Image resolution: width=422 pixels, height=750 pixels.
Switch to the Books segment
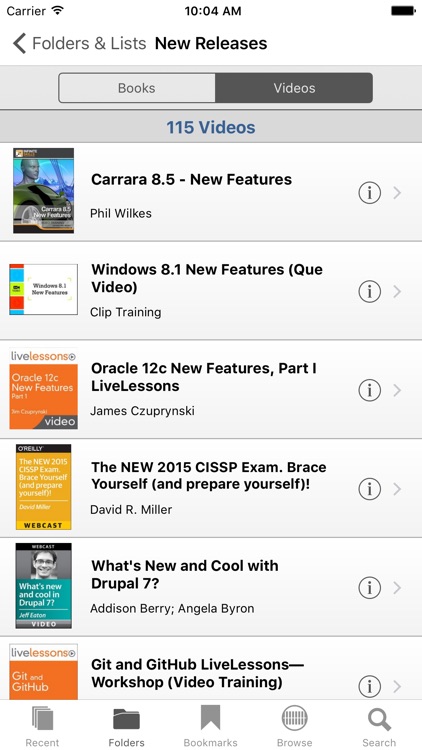coord(137,88)
